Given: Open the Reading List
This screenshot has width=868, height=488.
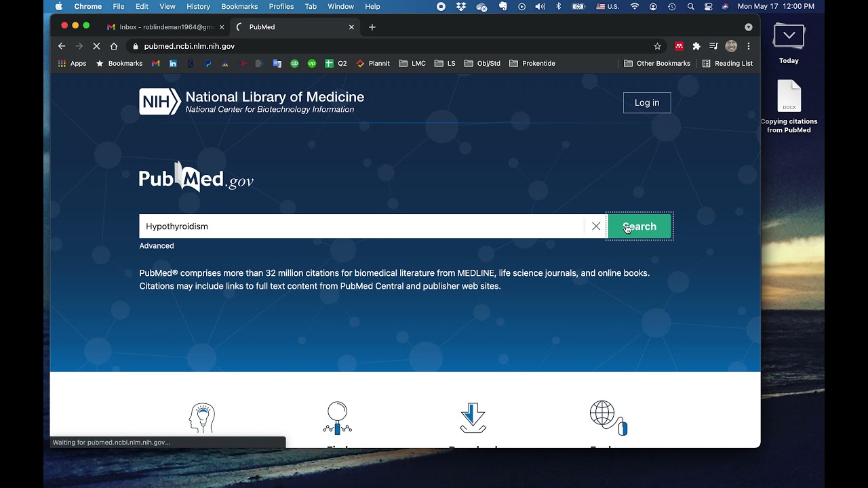Looking at the screenshot, I should (x=728, y=64).
